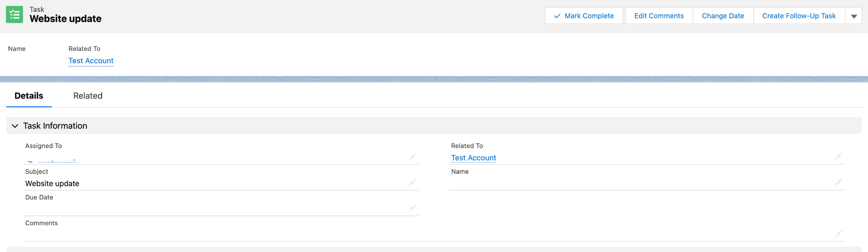This screenshot has width=868, height=252.
Task: Create a follow-up task
Action: pos(798,16)
